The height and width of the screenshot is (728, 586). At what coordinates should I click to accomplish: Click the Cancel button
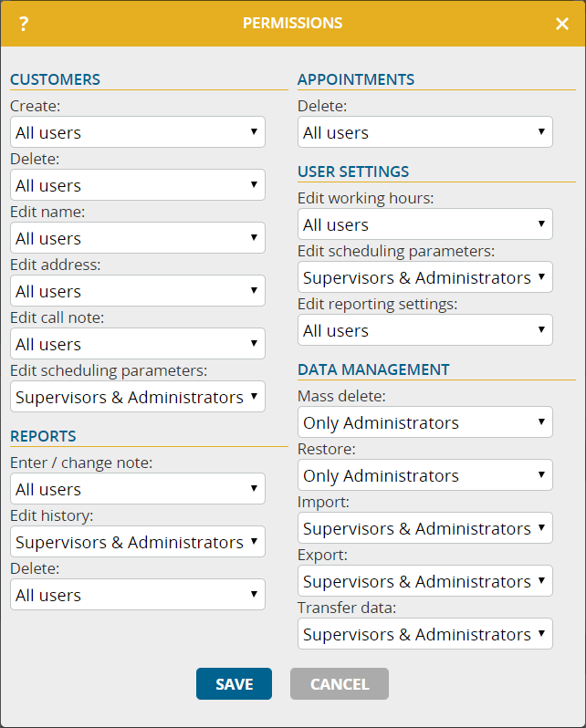pos(340,684)
